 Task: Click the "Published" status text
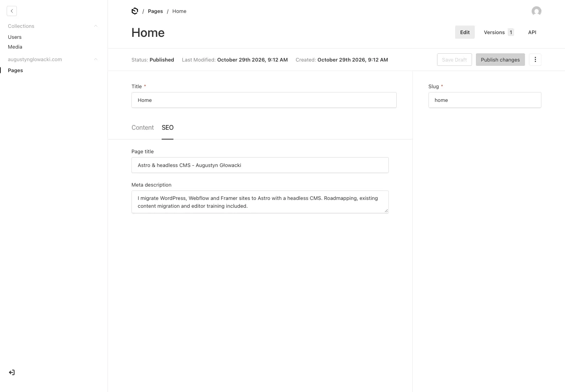point(162,60)
